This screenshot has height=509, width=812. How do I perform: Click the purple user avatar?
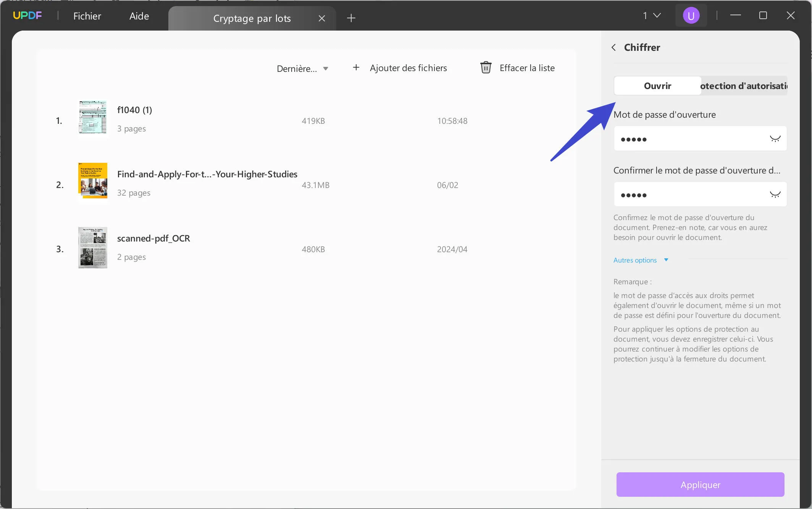[x=691, y=15]
